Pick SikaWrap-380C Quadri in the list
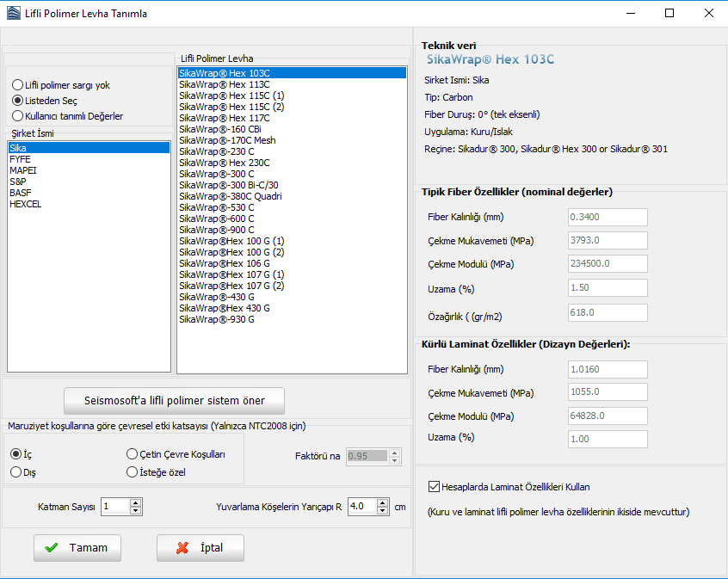Viewport: 728px width, 579px height. (229, 196)
